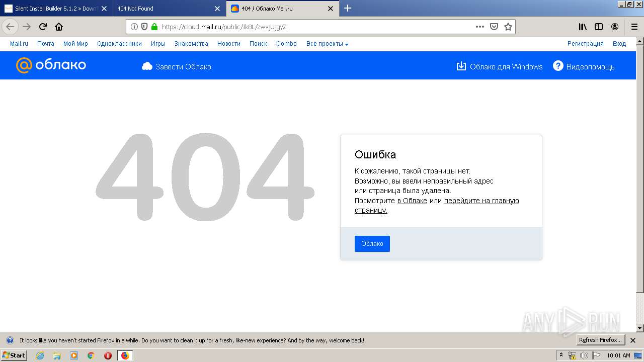Screen dimensions: 644x362
Task: Open Action Center flag icon
Action: coord(596,355)
